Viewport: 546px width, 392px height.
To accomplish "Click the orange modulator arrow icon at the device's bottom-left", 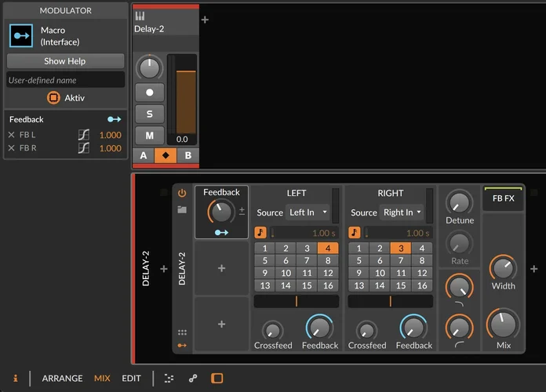I will (182, 345).
